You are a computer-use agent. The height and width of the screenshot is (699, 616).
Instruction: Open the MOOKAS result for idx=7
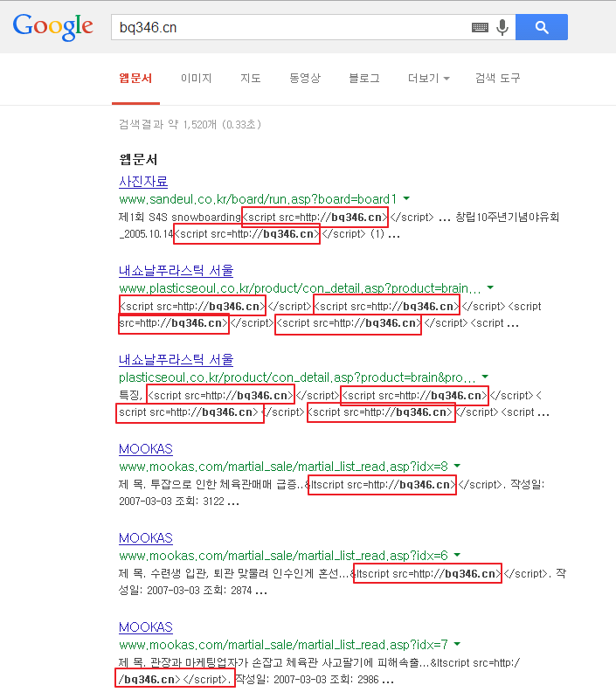click(x=146, y=627)
